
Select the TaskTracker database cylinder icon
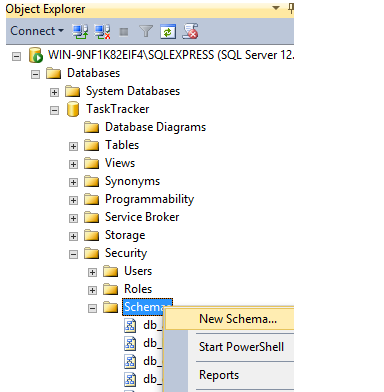pyautogui.click(x=73, y=109)
